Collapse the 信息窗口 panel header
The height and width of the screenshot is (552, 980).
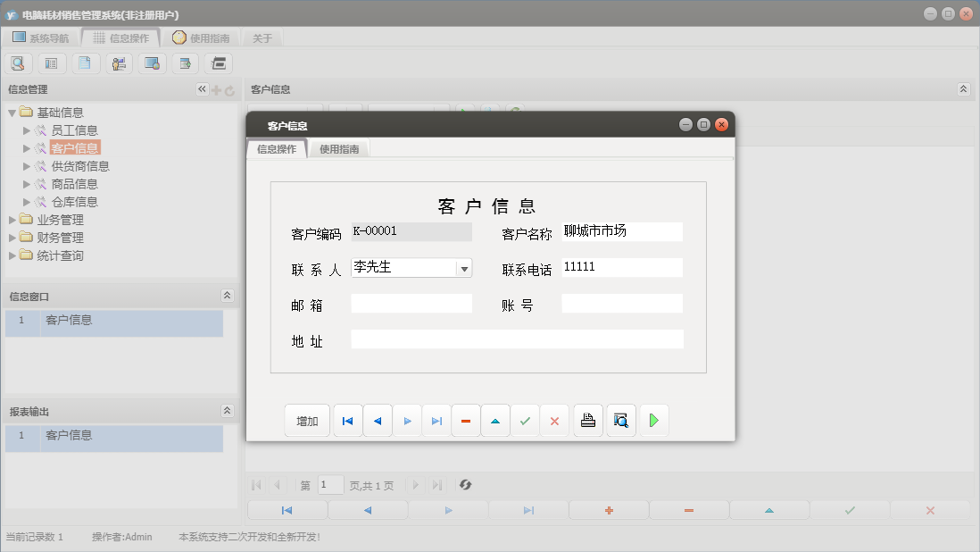pos(228,295)
